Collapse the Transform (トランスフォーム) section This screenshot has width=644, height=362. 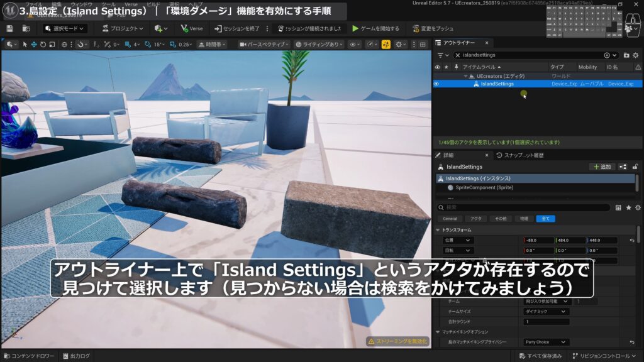tap(438, 230)
